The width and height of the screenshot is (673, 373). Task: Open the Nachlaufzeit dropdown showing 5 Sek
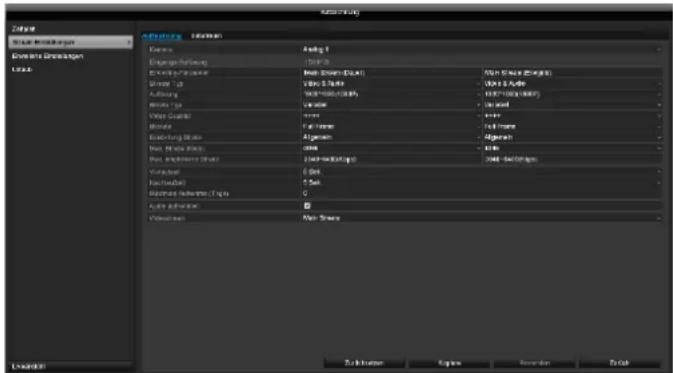481,182
